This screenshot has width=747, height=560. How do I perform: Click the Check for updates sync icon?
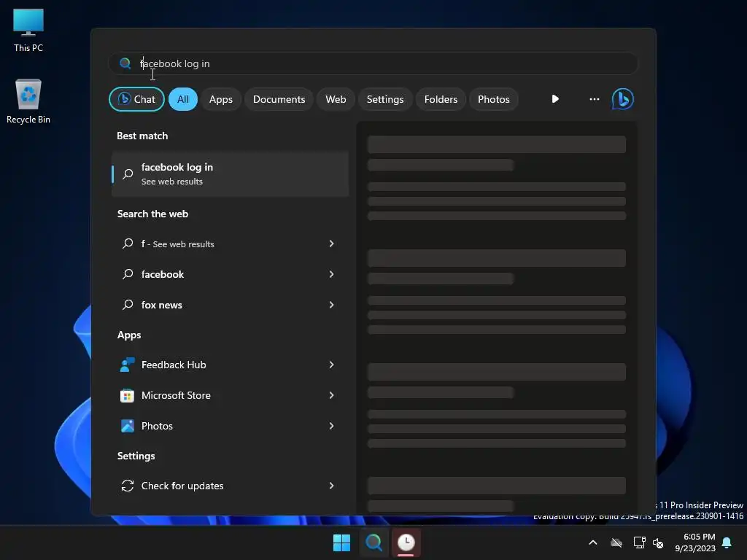click(x=127, y=486)
